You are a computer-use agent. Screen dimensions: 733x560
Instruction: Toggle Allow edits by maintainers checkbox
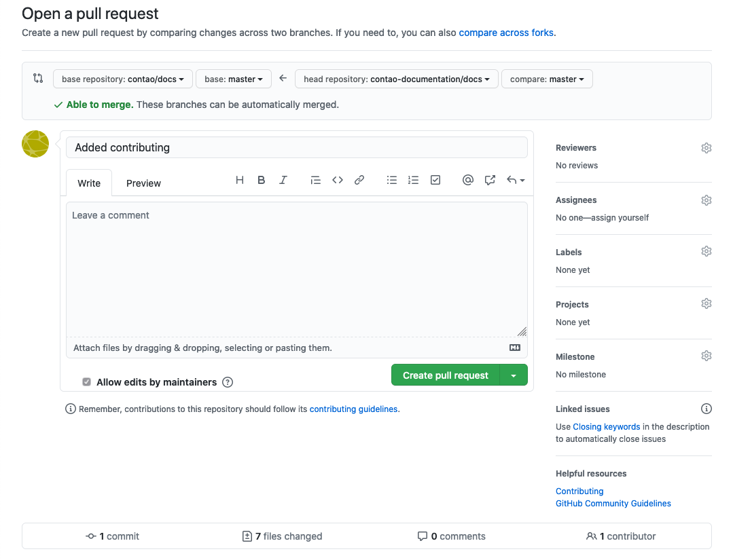click(x=86, y=382)
